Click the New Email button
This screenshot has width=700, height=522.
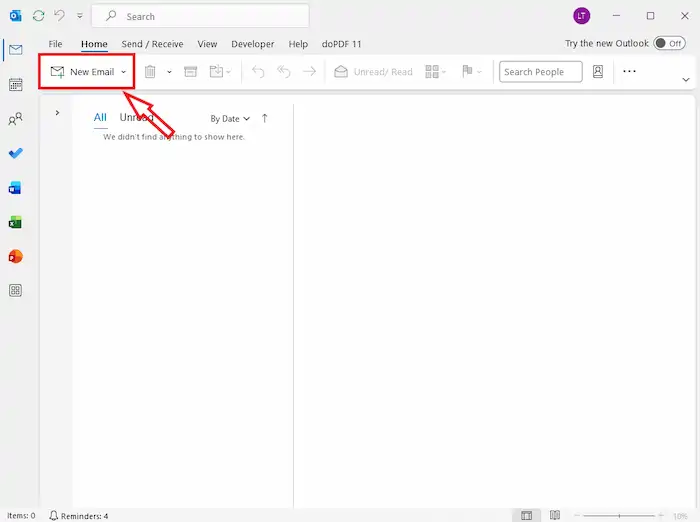coord(83,72)
